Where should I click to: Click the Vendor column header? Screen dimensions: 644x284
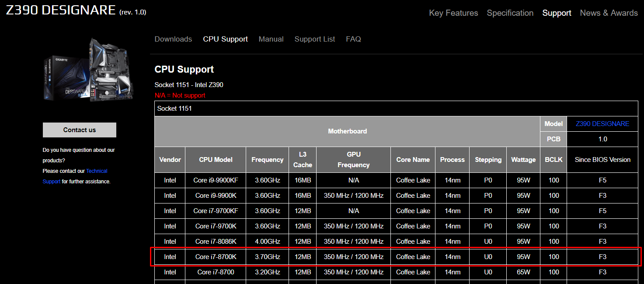pyautogui.click(x=170, y=160)
